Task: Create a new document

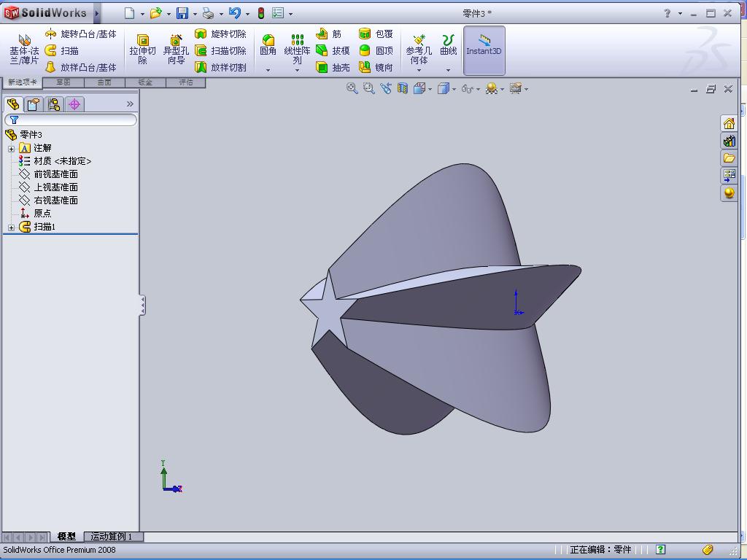Action: [130, 13]
